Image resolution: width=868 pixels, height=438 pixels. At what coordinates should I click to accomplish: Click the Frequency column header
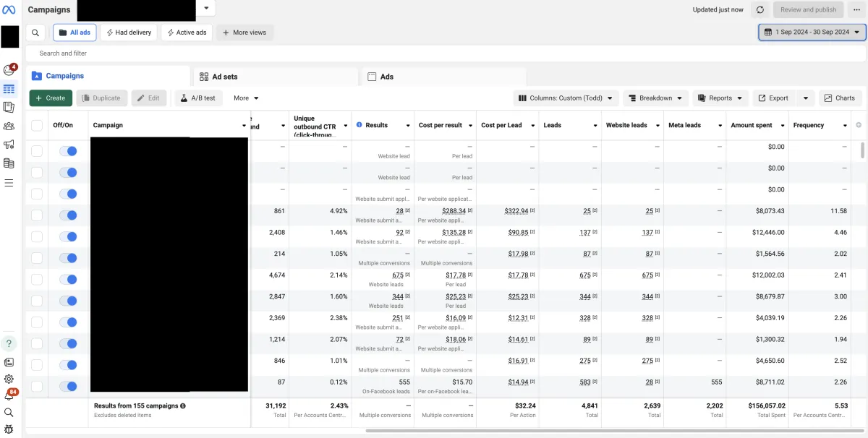809,125
